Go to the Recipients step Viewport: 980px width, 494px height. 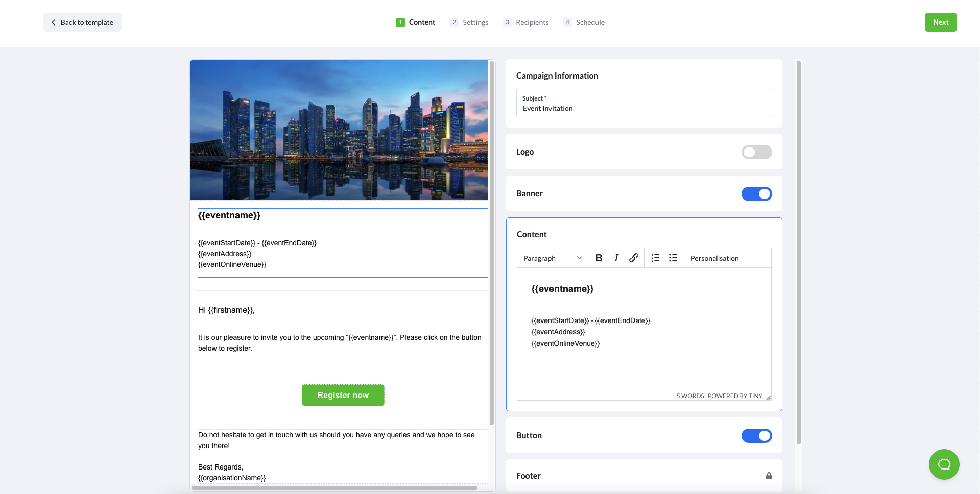(525, 22)
